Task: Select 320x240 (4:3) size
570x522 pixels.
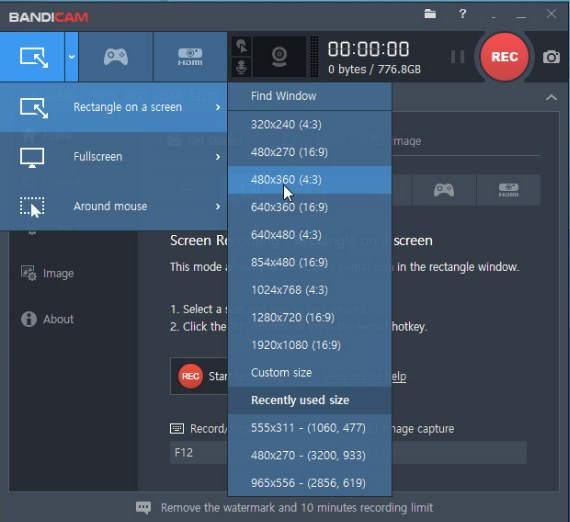Action: [x=310, y=124]
